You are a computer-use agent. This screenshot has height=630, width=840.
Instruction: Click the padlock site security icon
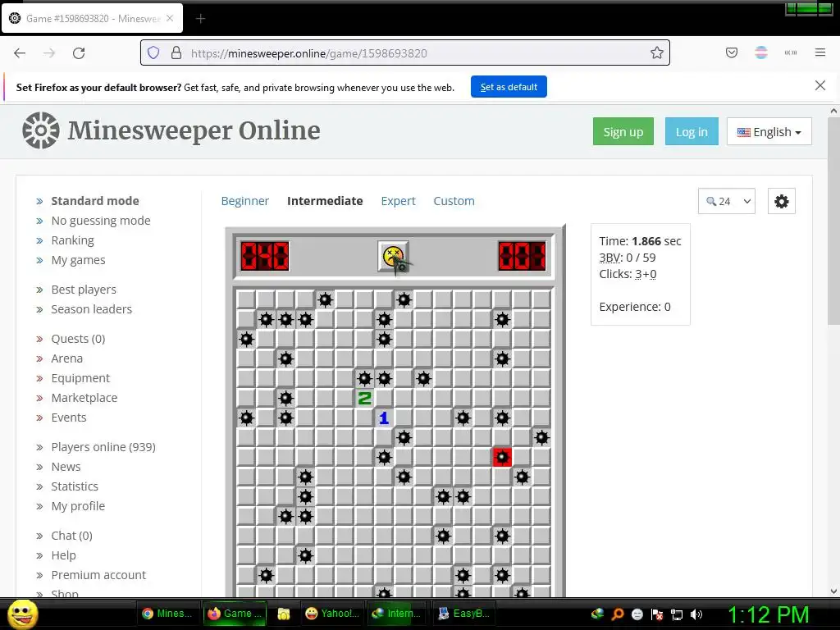(x=176, y=52)
